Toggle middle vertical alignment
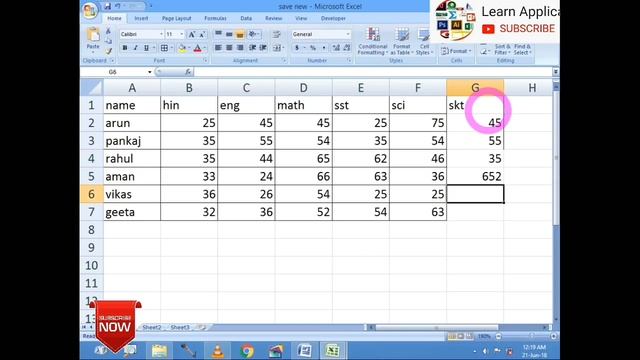640x360 pixels. pyautogui.click(x=229, y=34)
